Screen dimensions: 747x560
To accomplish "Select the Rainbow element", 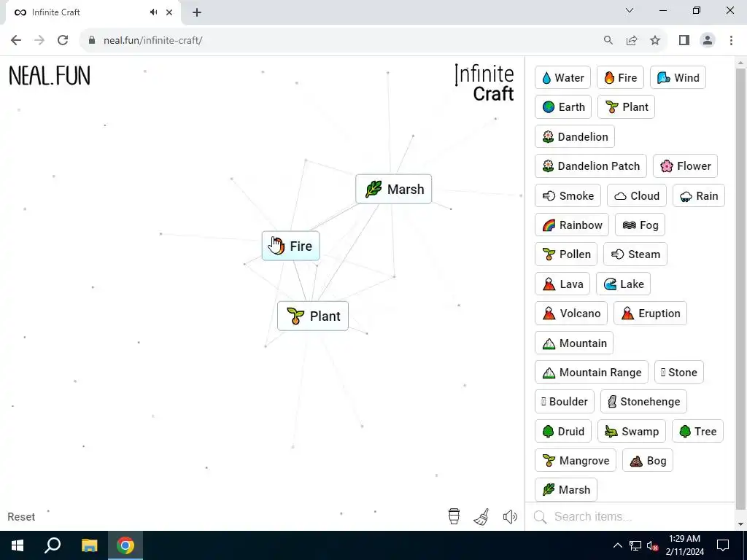I will 572,225.
